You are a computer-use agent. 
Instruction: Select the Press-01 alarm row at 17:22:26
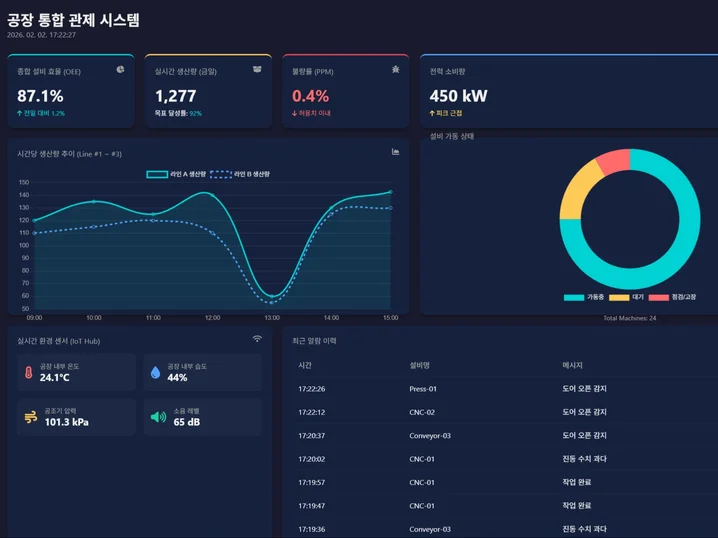500,388
